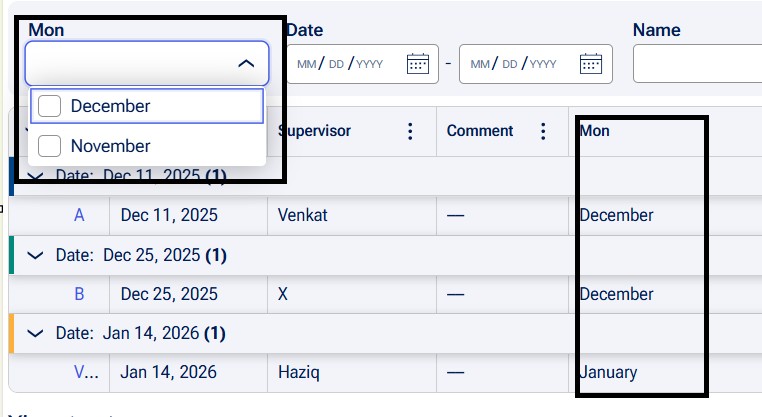Open record link B
This screenshot has width=762, height=417.
[x=79, y=294]
